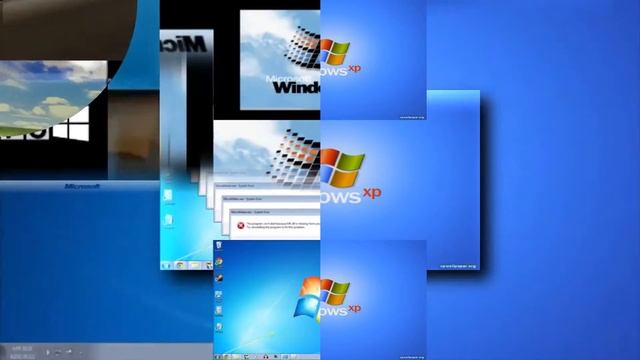Open the Chrome shortcut on the bottom Windows 7 desktop

pos(219,262)
